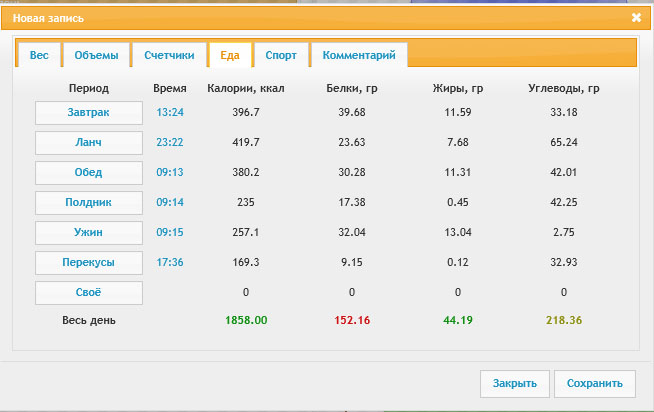Go to the Спорт tab

pos(280,56)
